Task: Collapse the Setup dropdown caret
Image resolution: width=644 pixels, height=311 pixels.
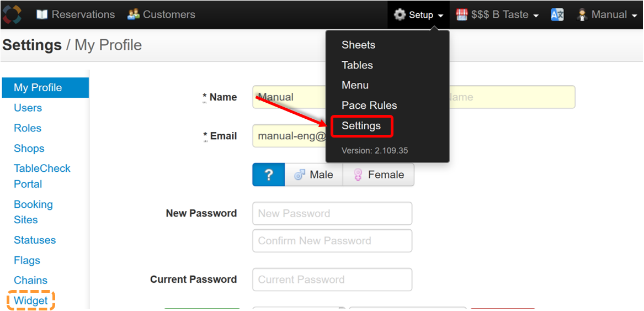Action: 440,16
